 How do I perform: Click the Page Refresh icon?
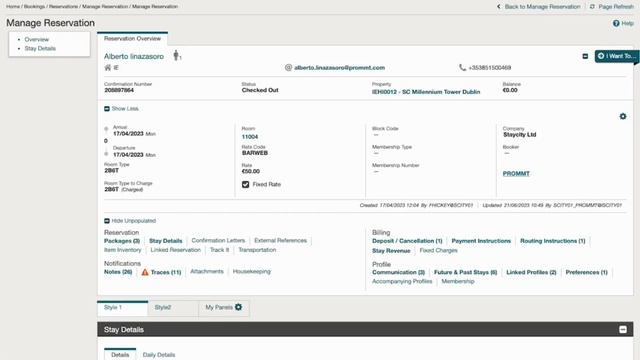point(592,7)
